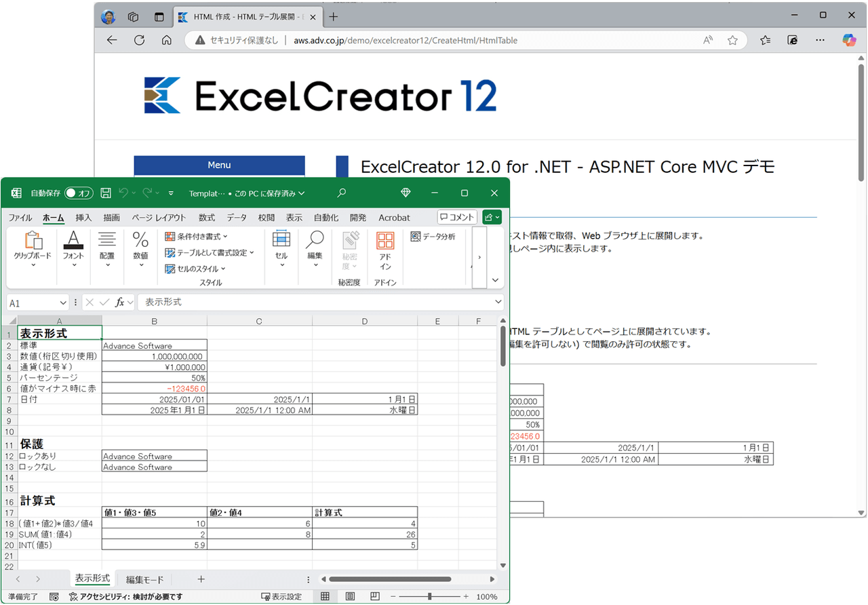Image resolution: width=868 pixels, height=605 pixels.
Task: Open the ファイル tab in Excel
Action: pyautogui.click(x=20, y=218)
